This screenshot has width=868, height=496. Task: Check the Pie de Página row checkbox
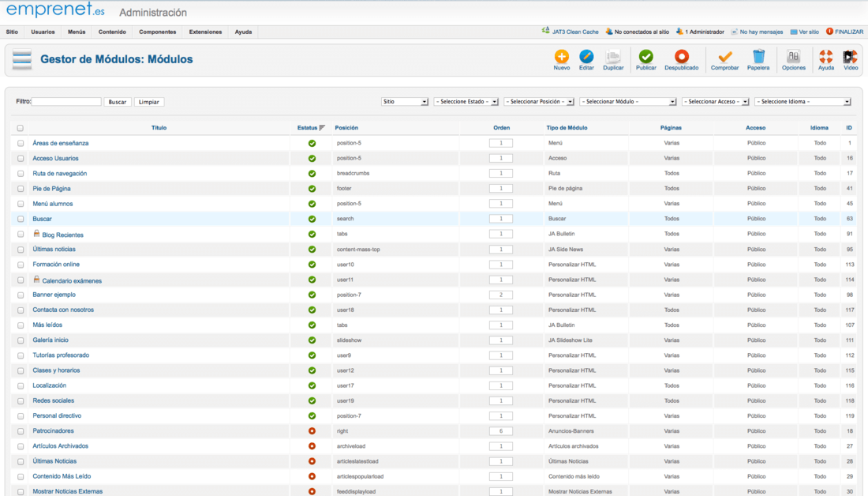(x=21, y=189)
